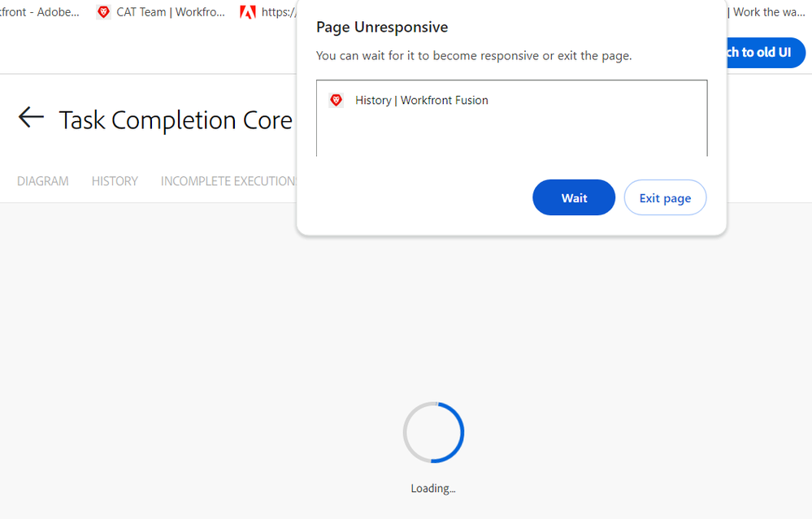
Task: Switch to the DIAGRAM tab
Action: (x=42, y=180)
